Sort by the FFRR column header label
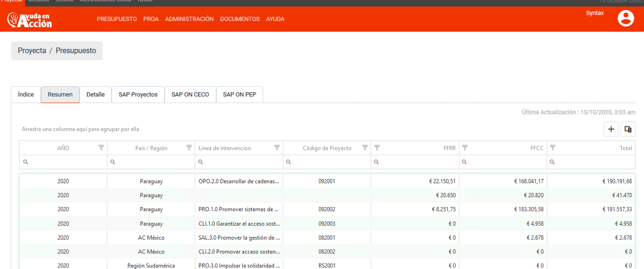 tap(449, 148)
